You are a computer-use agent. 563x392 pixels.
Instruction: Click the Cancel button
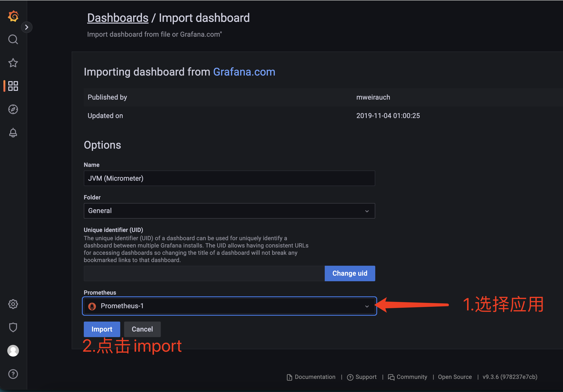[x=143, y=329]
